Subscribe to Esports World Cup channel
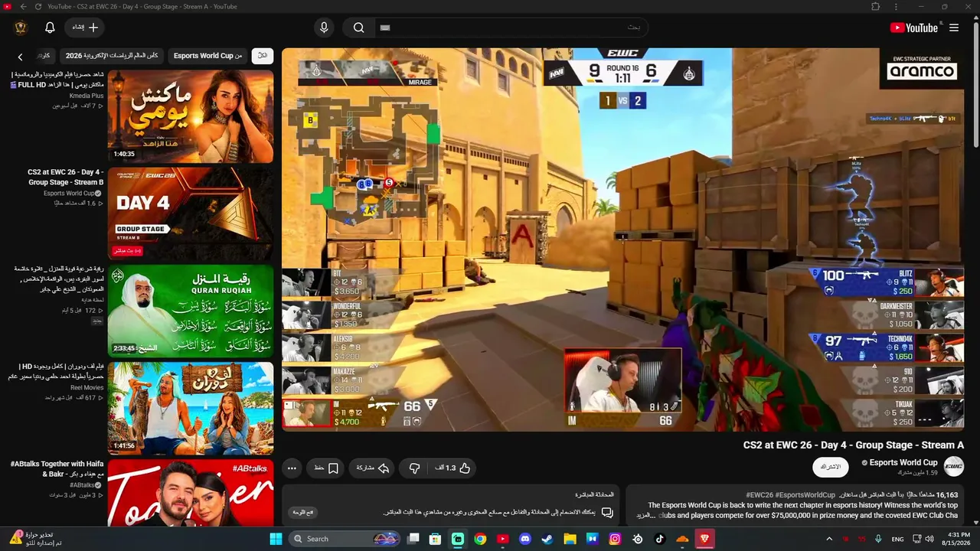980x551 pixels. click(831, 467)
